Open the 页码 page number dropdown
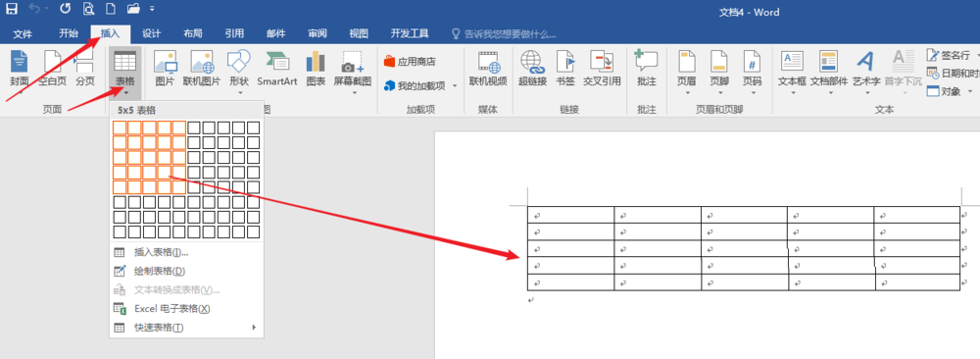 click(x=752, y=72)
